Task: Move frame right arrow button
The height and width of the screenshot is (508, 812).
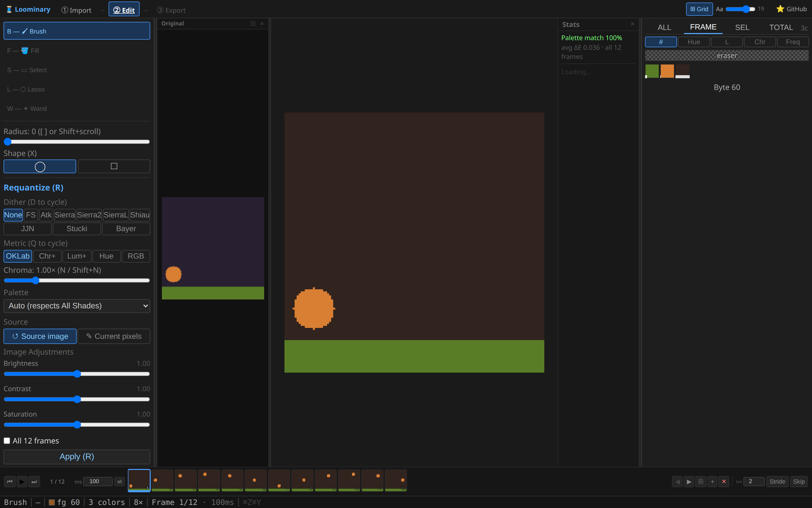Action: (689, 482)
